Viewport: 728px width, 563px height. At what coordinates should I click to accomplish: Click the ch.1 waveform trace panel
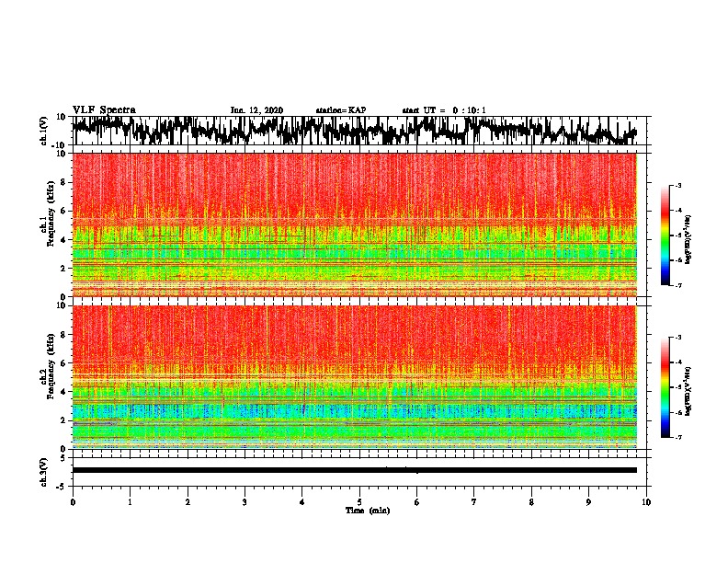pyautogui.click(x=358, y=131)
